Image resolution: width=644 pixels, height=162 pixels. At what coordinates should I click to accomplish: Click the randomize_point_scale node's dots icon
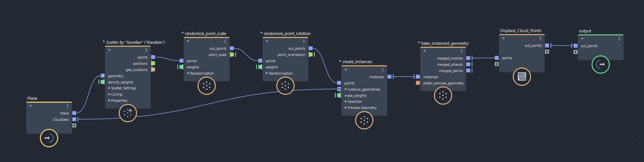click(206, 86)
